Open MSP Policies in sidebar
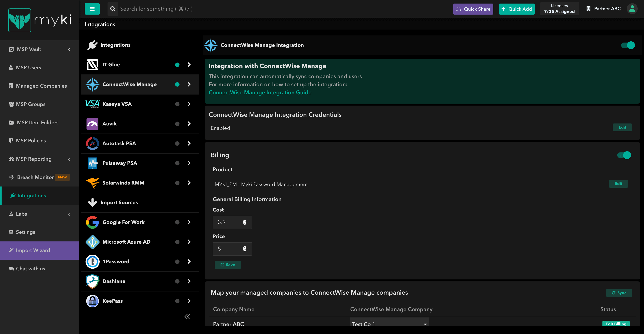 click(x=40, y=140)
